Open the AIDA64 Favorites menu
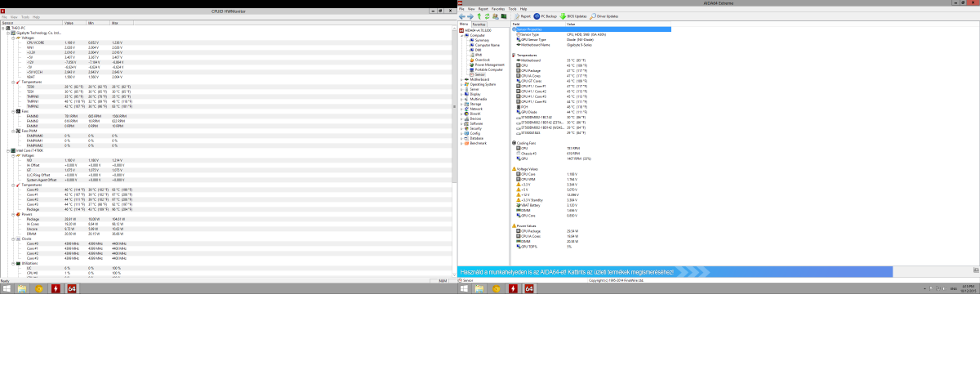The width and height of the screenshot is (980, 366). pos(498,8)
